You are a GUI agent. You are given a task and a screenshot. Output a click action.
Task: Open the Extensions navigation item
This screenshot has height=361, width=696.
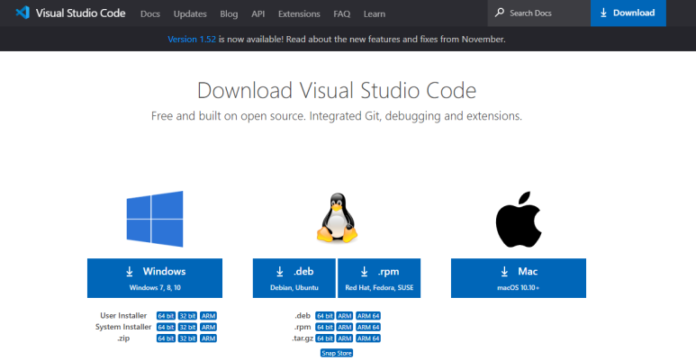click(299, 14)
